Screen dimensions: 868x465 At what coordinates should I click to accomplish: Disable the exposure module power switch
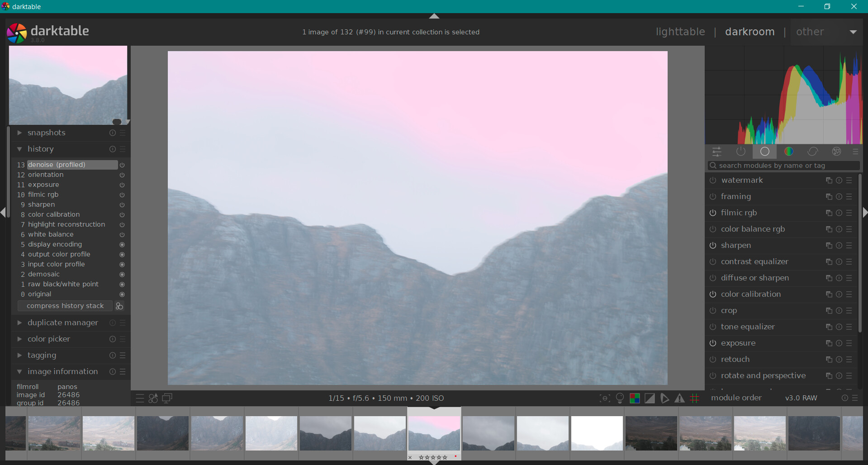(713, 343)
